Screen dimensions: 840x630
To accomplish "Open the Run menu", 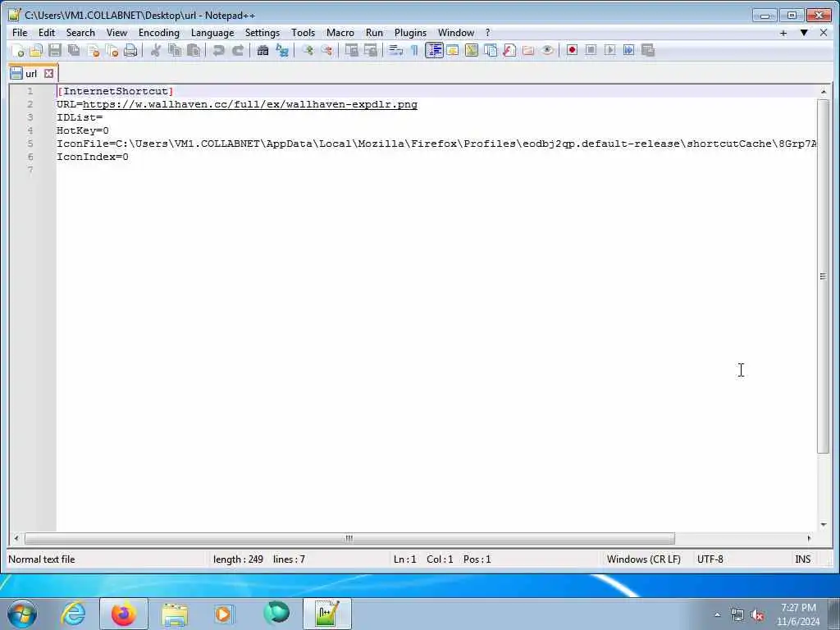I will click(x=374, y=33).
